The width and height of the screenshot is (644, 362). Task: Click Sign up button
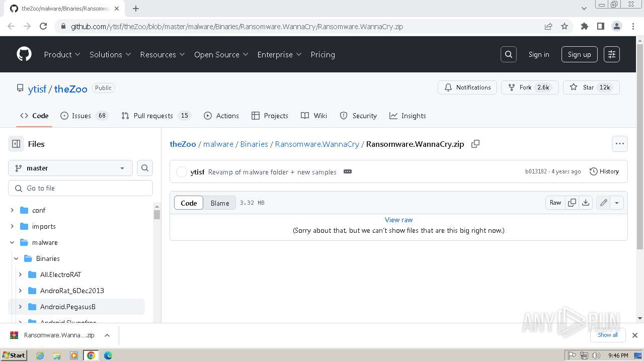[579, 54]
